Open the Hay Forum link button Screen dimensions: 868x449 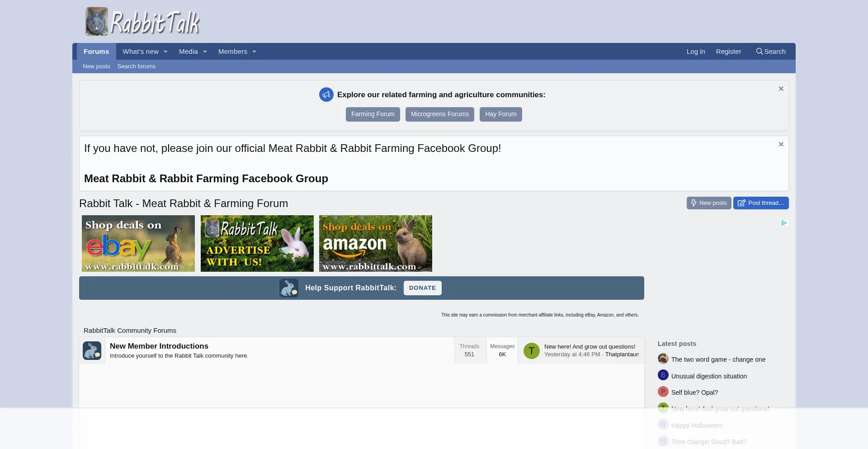500,114
